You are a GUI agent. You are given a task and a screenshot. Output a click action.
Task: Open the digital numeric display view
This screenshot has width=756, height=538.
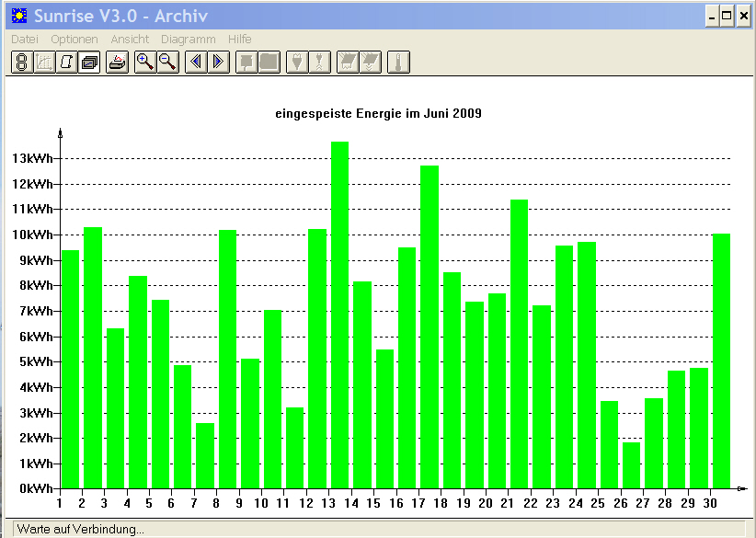[22, 63]
